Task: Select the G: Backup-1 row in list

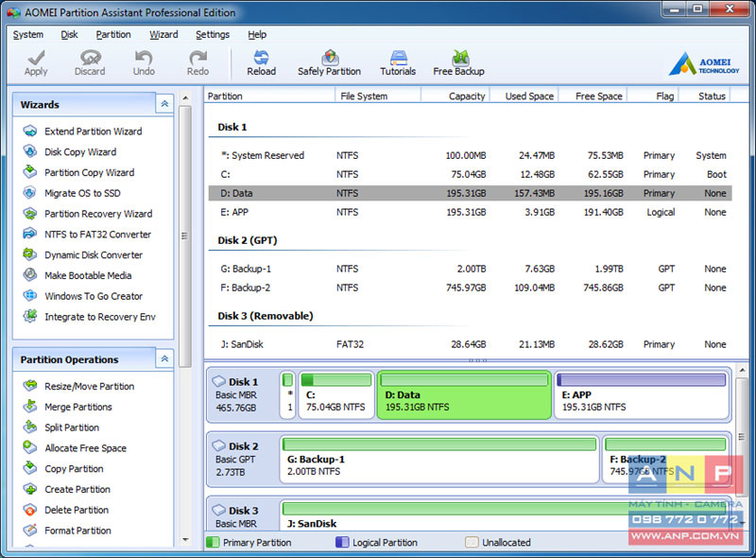Action: pyautogui.click(x=470, y=269)
